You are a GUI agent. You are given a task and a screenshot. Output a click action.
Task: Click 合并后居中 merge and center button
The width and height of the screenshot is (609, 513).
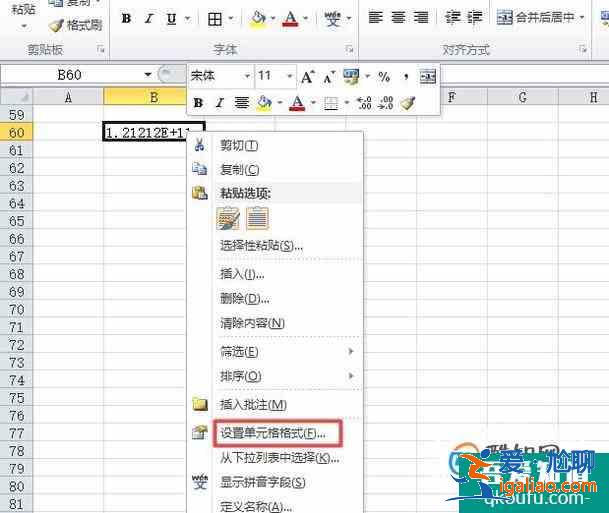click(536, 17)
